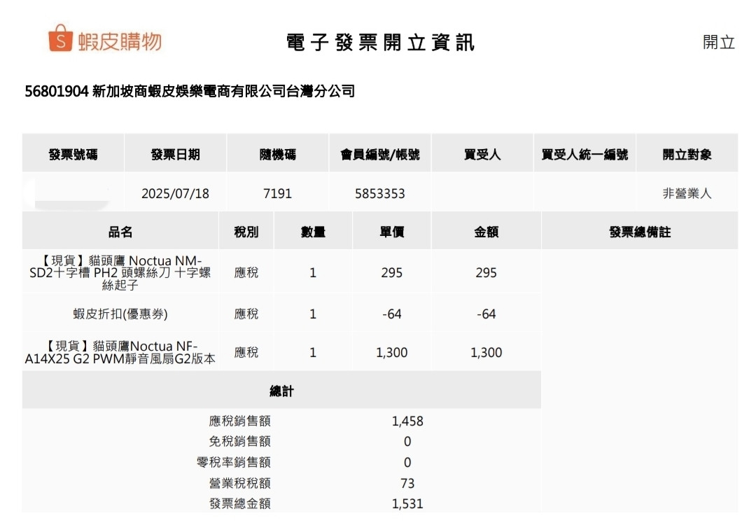Click the 稅別 column header

[246, 232]
